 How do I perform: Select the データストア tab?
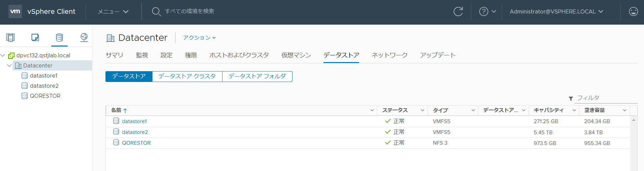(341, 55)
